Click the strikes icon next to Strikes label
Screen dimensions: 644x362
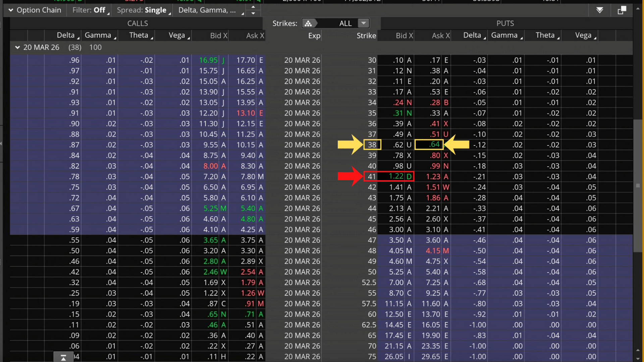(x=308, y=23)
